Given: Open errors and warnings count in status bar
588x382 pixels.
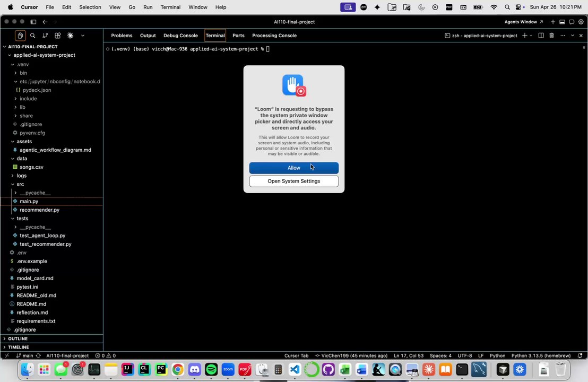Looking at the screenshot, I should [x=106, y=355].
